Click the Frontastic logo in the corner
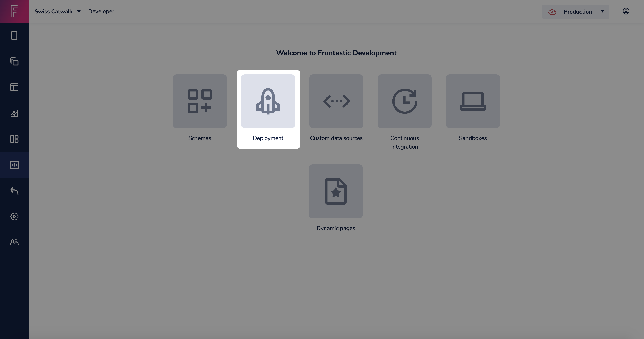 click(x=14, y=11)
